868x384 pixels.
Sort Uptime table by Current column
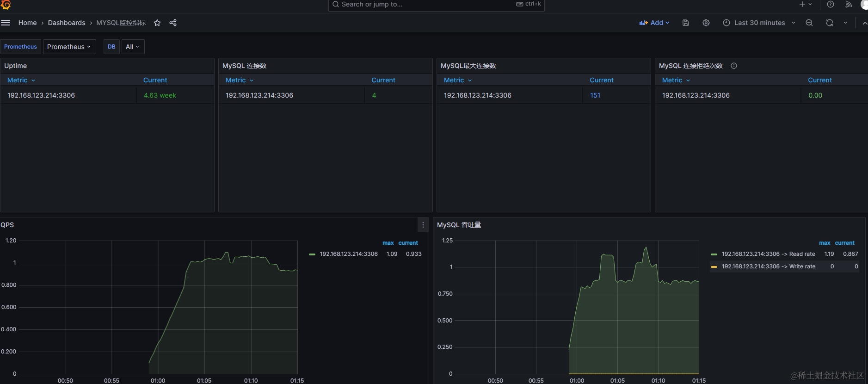(x=155, y=80)
